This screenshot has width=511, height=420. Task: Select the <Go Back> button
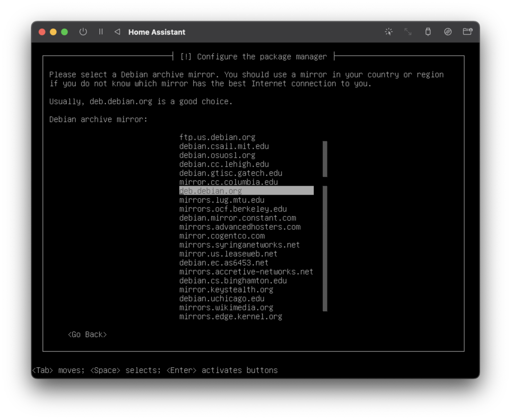[x=87, y=335]
